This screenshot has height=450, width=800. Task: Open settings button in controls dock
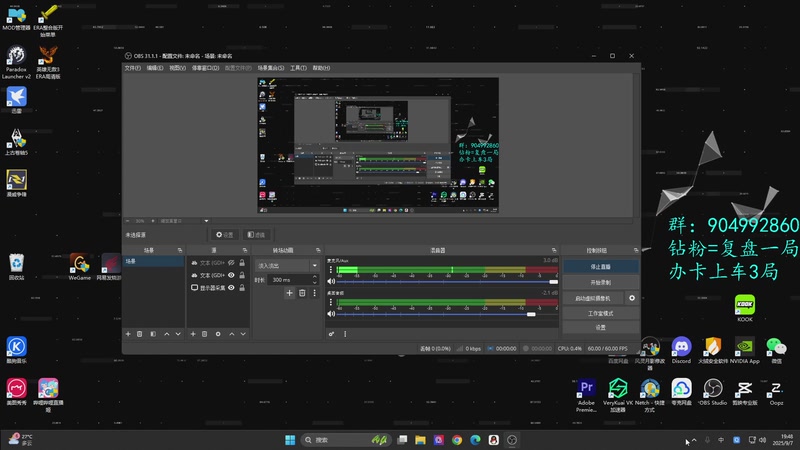click(601, 328)
